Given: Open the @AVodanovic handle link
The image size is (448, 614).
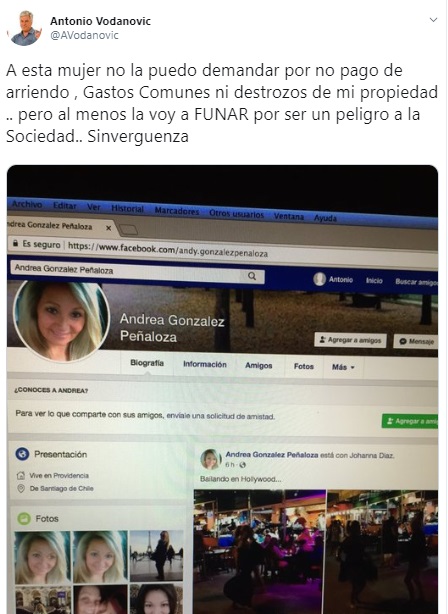Looking at the screenshot, I should (x=84, y=35).
